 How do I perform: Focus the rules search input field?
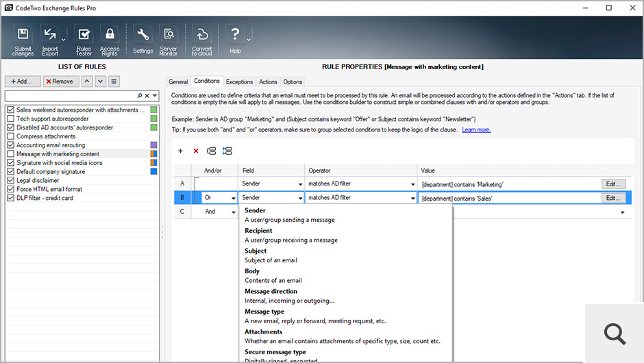click(x=71, y=96)
